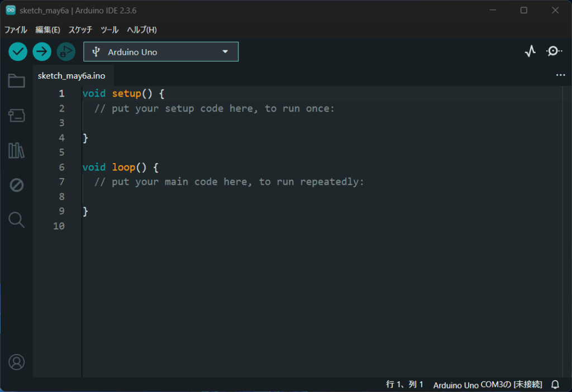This screenshot has height=392, width=572.
Task: Click the editor vertical scrollbar track
Action: [x=567, y=232]
